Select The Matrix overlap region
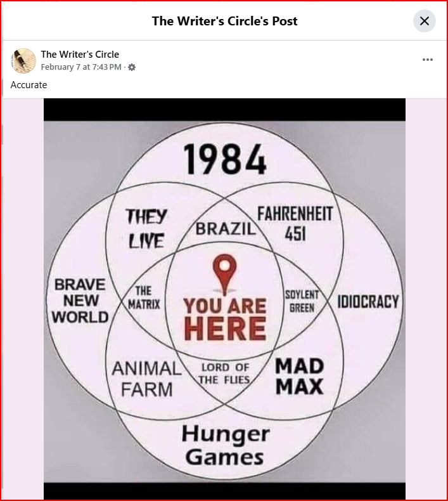This screenshot has height=501, width=448. click(144, 298)
